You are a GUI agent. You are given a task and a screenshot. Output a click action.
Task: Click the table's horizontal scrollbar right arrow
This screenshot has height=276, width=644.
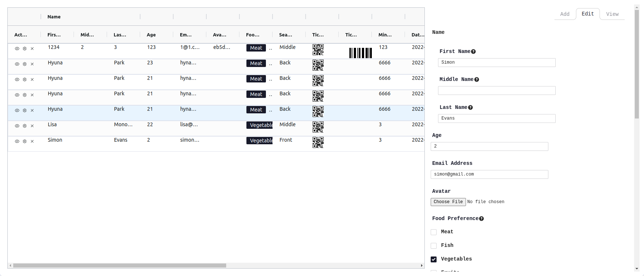(421, 265)
